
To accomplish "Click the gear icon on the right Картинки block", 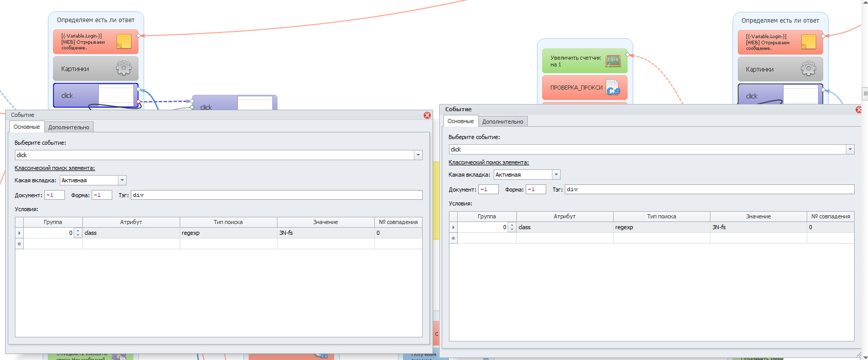I will click(808, 68).
